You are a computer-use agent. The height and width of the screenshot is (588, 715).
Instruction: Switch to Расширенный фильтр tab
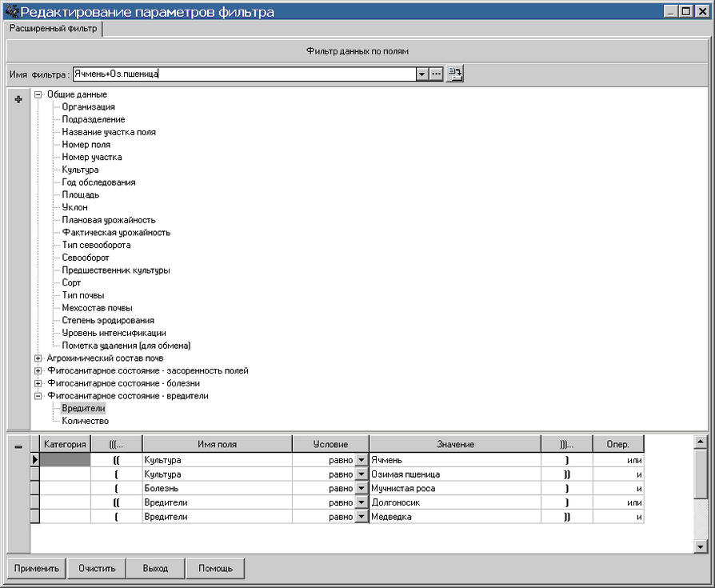[x=54, y=29]
